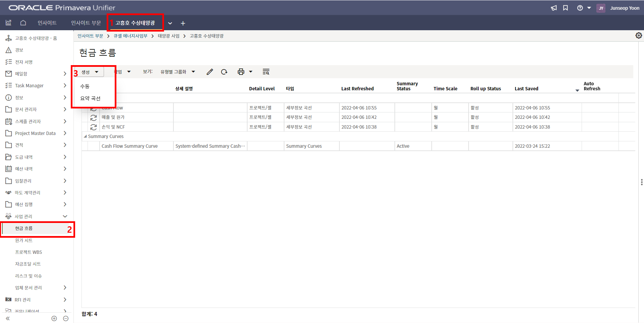Click the printer icon in toolbar
Screen dimensions: 644x323
click(x=241, y=72)
